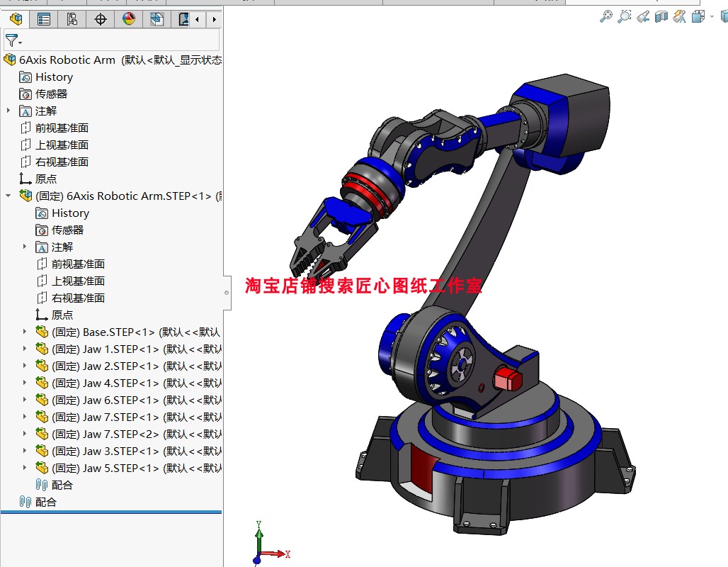The height and width of the screenshot is (567, 728).
Task: Select the top-level 前视基准面 plane
Action: (x=55, y=128)
